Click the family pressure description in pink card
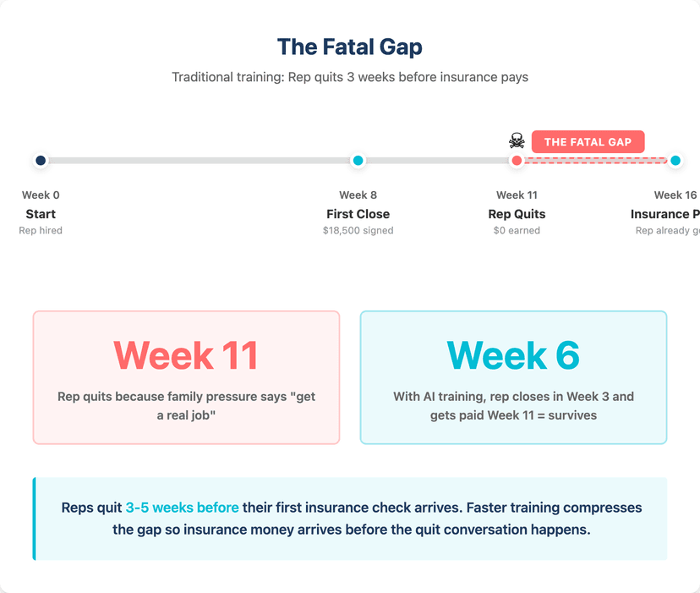The image size is (700, 593). tap(186, 406)
